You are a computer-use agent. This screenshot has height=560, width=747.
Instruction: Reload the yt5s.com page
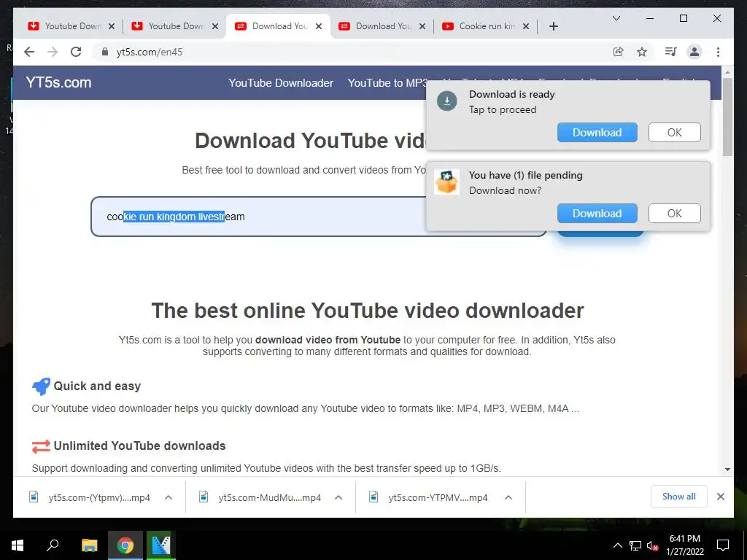(x=76, y=52)
